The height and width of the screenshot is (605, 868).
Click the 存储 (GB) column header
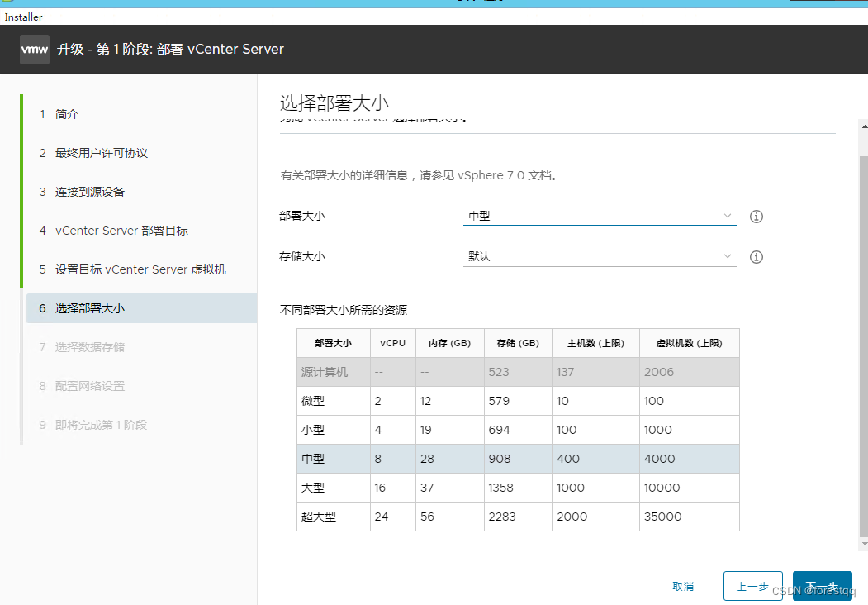[x=518, y=343]
